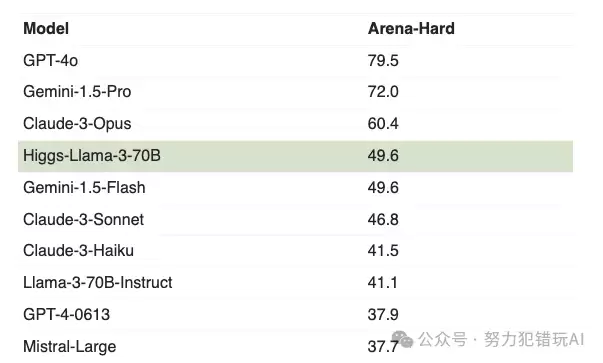The height and width of the screenshot is (363, 603).
Task: Select the GPT-4o model name
Action: (50, 60)
